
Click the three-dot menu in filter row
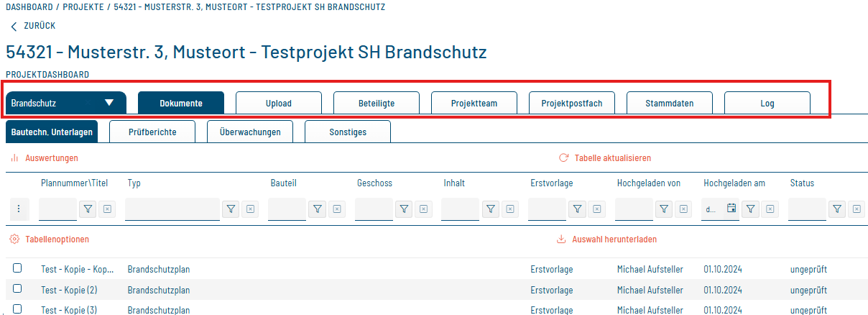19,209
